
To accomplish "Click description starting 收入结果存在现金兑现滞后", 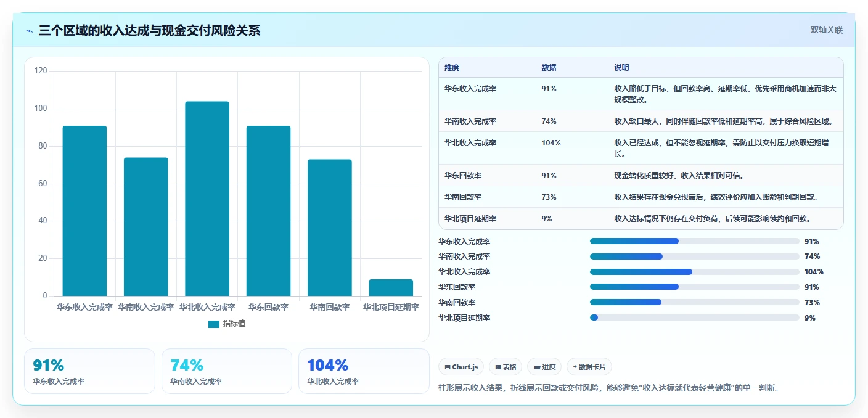I will (x=716, y=197).
